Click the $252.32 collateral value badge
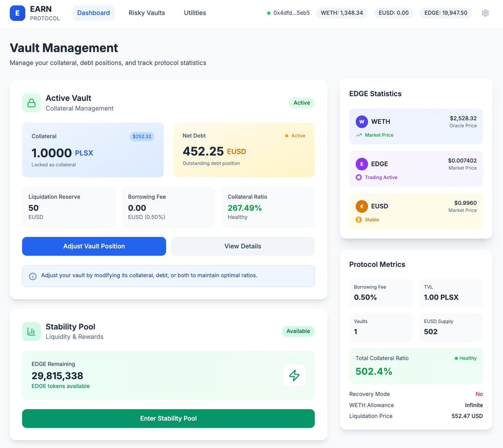This screenshot has width=503, height=448. pos(142,137)
